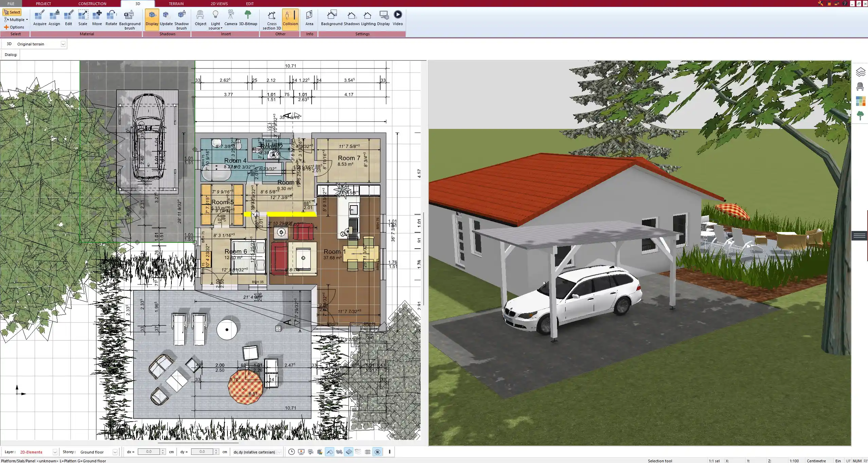Switch to the EDIT tab
This screenshot has height=463, width=868.
250,4
